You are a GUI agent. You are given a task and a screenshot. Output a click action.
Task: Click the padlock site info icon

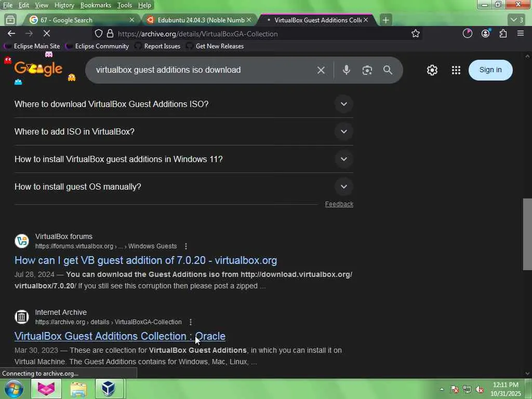(110, 34)
